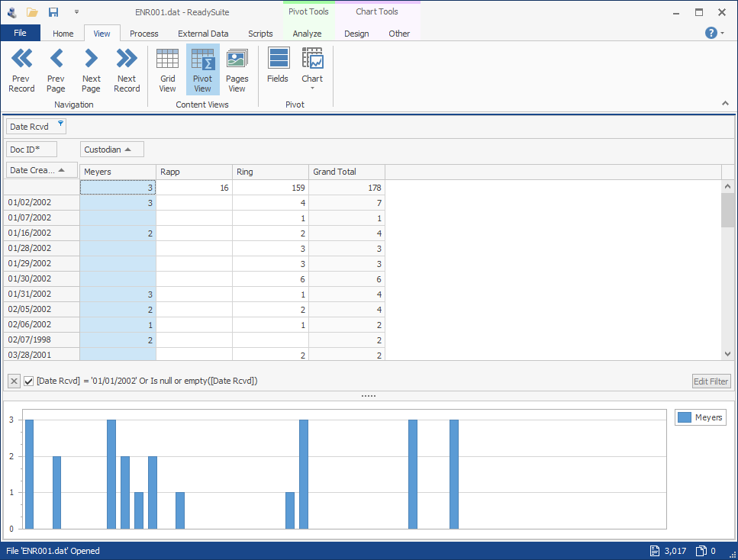
Task: Click the record count icon in status bar
Action: pyautogui.click(x=654, y=550)
